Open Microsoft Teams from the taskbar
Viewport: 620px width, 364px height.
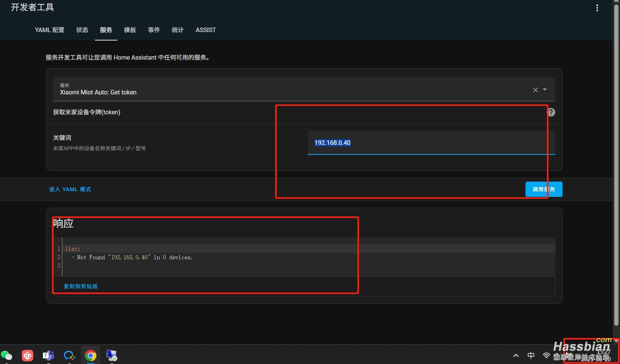coord(48,356)
